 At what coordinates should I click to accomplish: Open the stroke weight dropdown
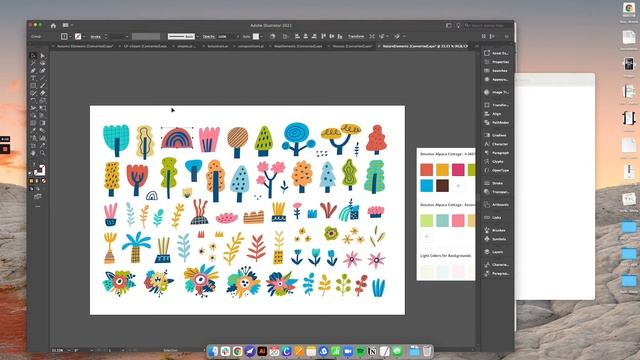tap(127, 37)
